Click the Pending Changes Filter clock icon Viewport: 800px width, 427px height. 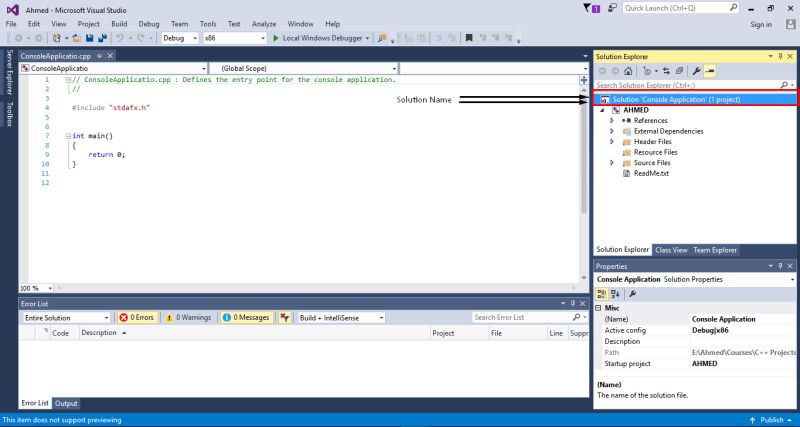pyautogui.click(x=647, y=71)
